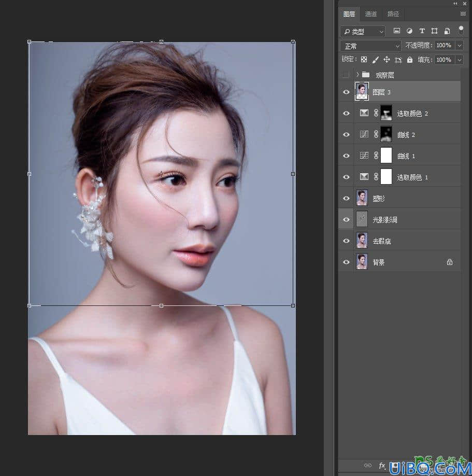The height and width of the screenshot is (476, 472).
Task: Click background layer lock icon
Action: click(450, 262)
